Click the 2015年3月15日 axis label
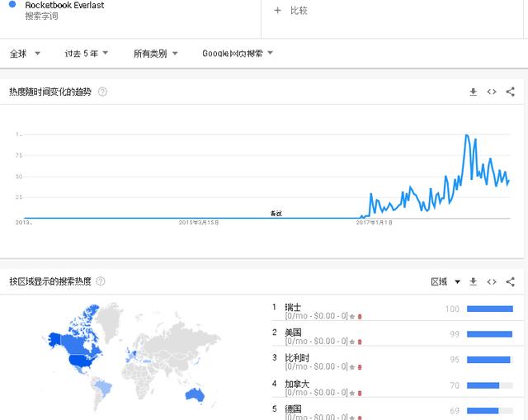The width and height of the screenshot is (528, 420). point(199,222)
